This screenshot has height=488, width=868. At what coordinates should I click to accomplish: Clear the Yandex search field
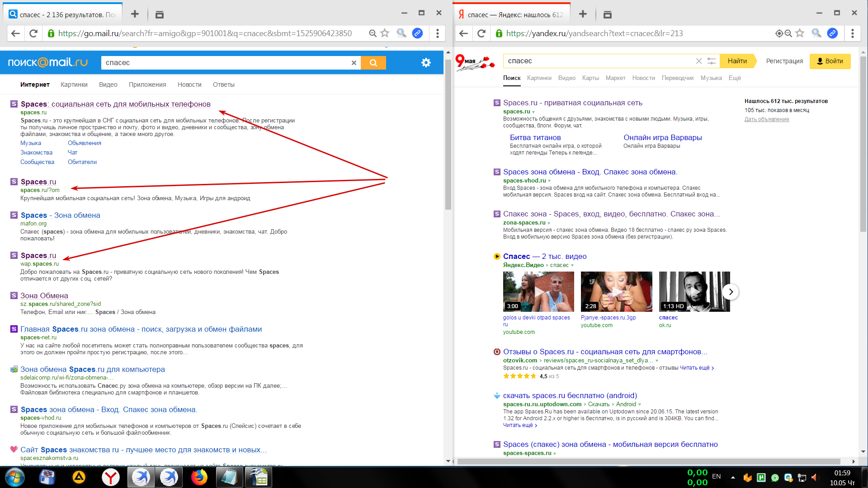698,61
